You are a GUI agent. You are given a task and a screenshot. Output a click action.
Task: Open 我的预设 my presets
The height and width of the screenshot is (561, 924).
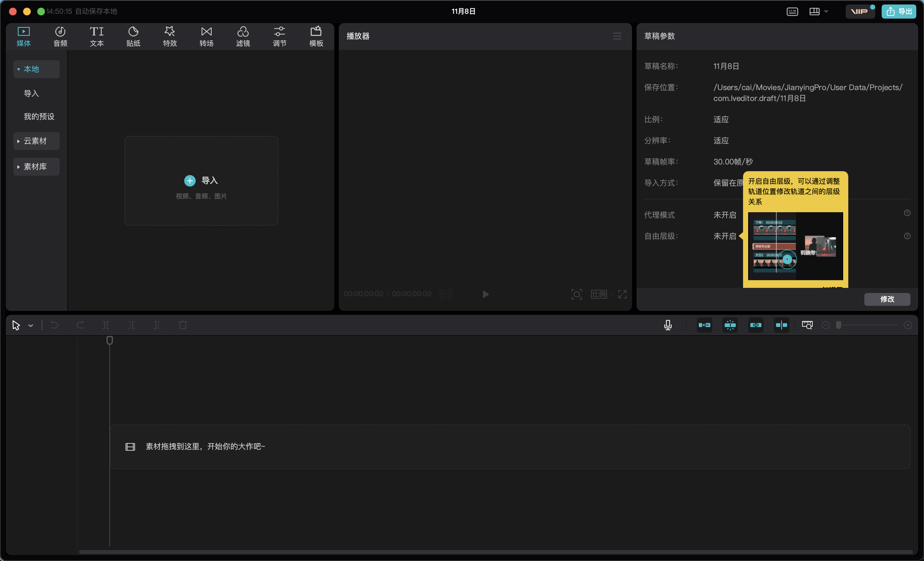(x=39, y=117)
